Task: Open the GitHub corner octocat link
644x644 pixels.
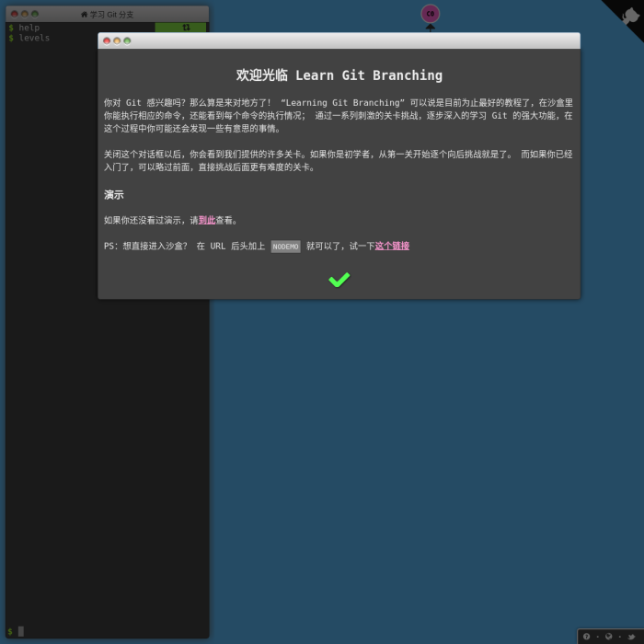Action: point(628,14)
